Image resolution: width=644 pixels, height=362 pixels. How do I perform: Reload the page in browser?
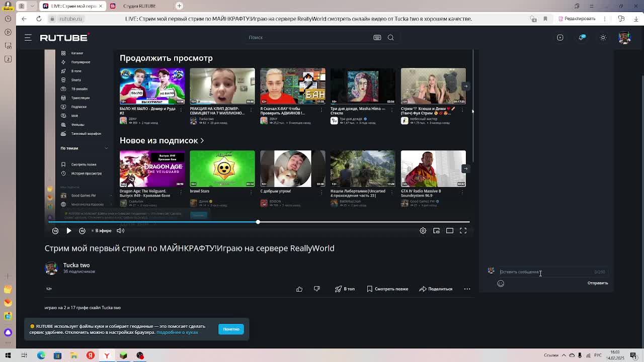coord(39,19)
